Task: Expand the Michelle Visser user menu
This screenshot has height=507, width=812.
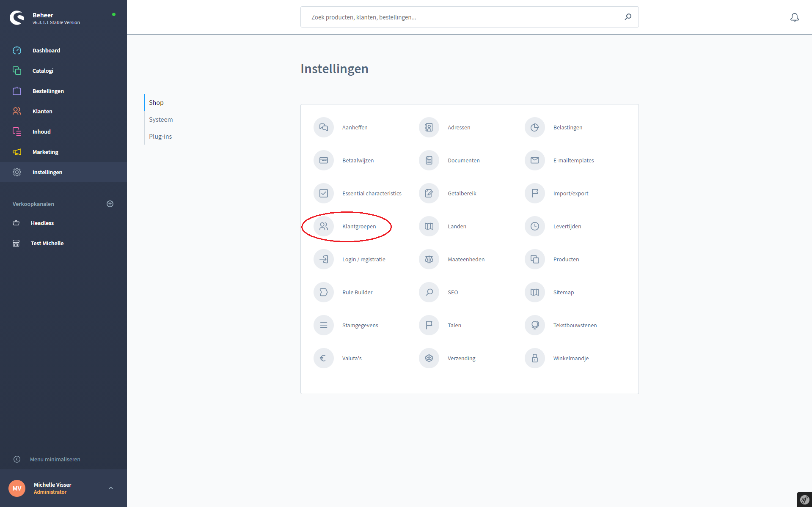Action: pos(111,488)
